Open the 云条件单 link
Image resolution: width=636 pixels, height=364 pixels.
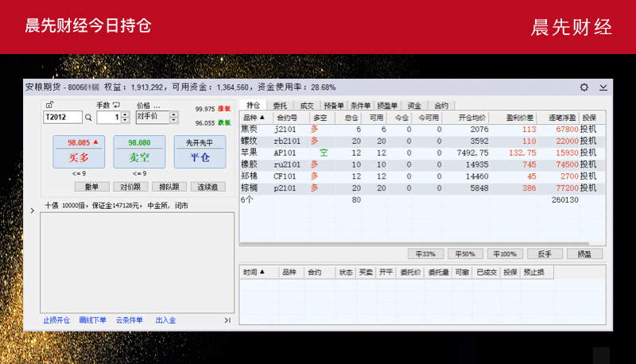tap(129, 320)
